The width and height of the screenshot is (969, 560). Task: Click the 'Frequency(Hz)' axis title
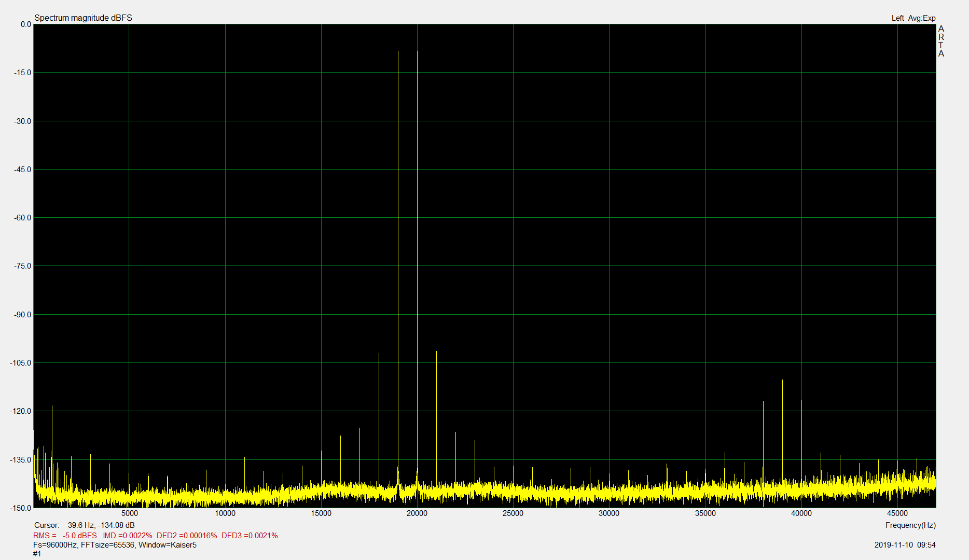pos(910,525)
